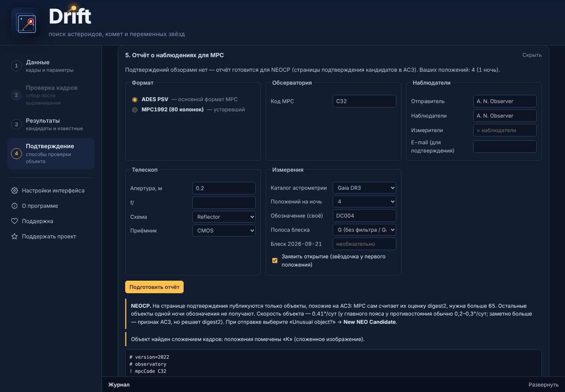The height and width of the screenshot is (392, 565).
Task: Click the '! mpcCode C32' report line
Action: coord(148,371)
